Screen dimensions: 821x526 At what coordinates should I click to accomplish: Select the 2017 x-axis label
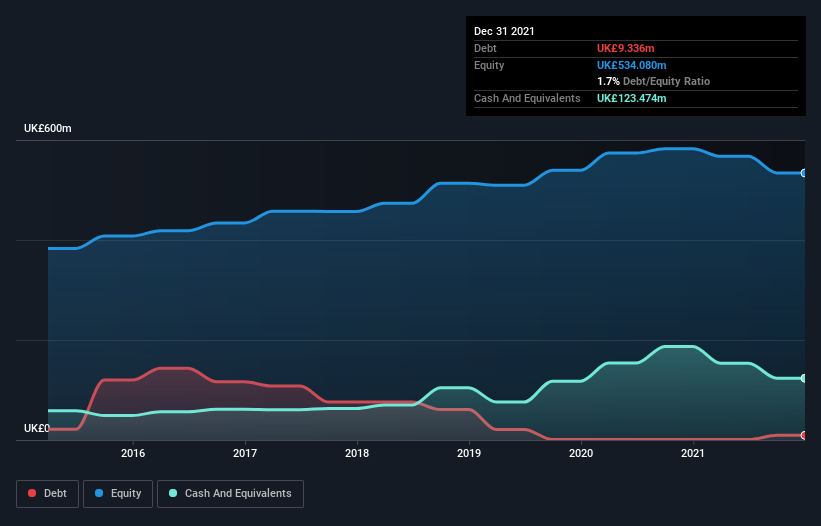[245, 453]
